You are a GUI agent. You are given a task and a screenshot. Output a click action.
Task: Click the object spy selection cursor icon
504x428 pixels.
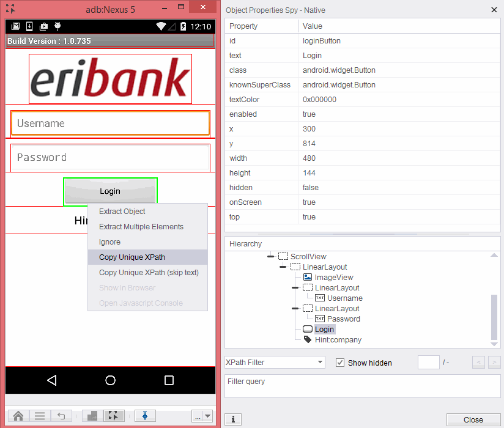[113, 416]
